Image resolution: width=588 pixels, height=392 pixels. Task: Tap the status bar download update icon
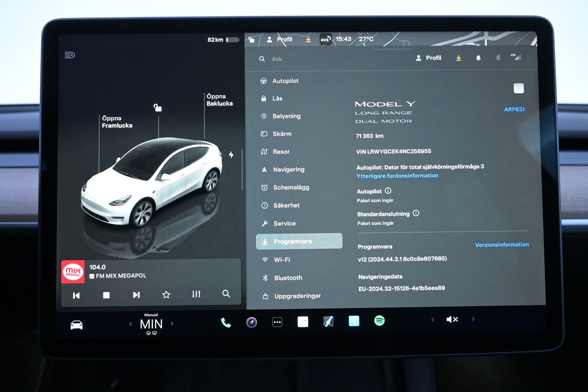pyautogui.click(x=308, y=40)
